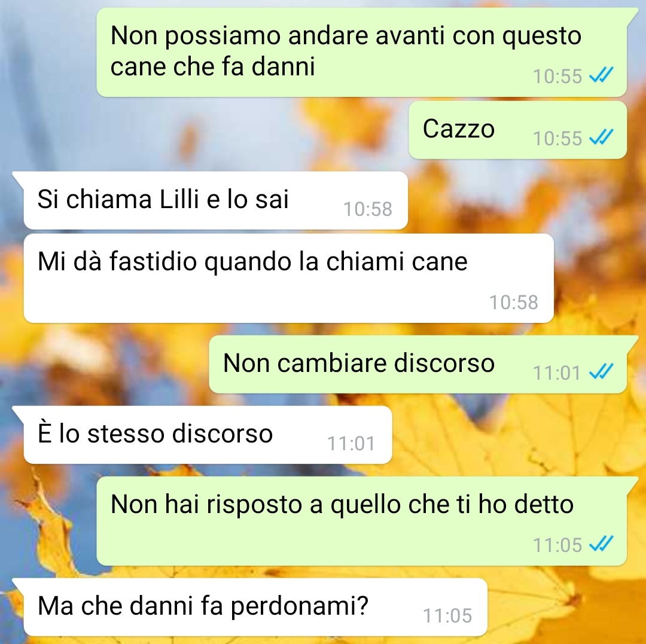This screenshot has height=644, width=646.
Task: Click the read receipt checkmarks on 'Cazzo' message
Action: [x=601, y=137]
